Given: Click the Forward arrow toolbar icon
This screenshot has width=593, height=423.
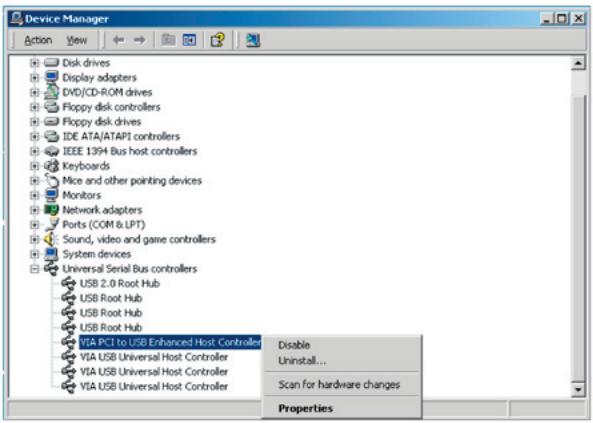Looking at the screenshot, I should [140, 40].
